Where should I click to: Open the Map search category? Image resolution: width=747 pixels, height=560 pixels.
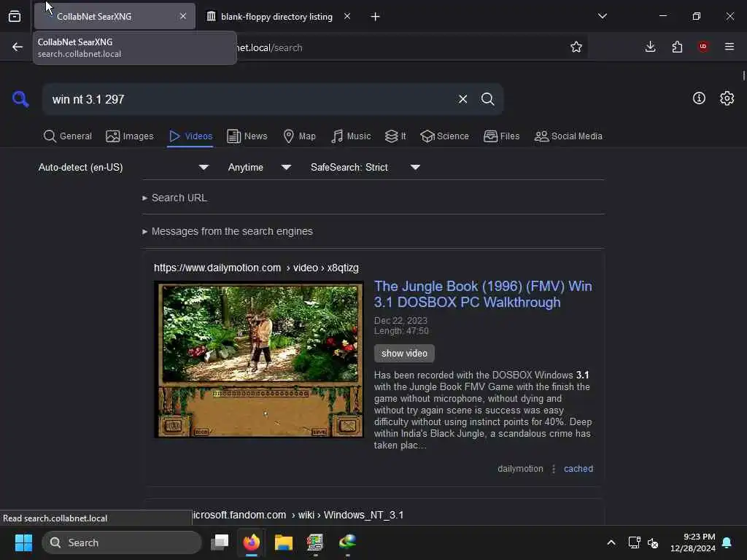299,136
